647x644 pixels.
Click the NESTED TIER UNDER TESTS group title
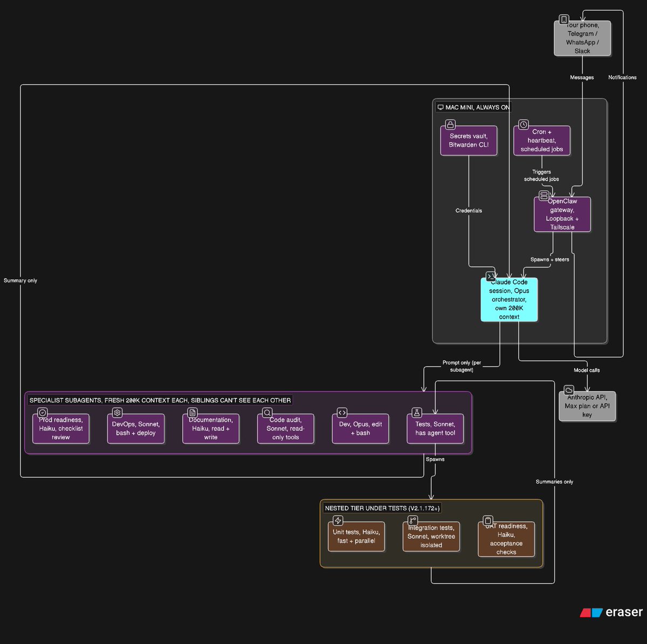pos(382,508)
